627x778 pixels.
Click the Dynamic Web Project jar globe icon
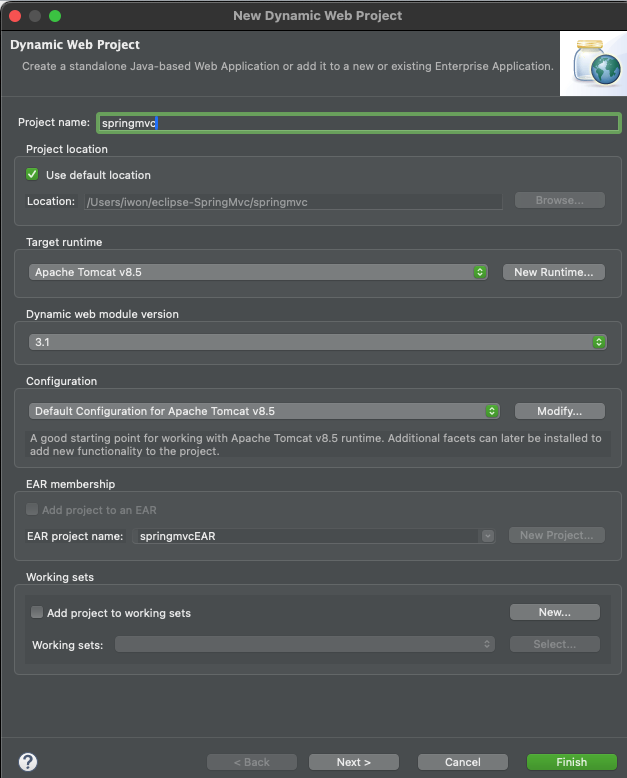point(596,63)
